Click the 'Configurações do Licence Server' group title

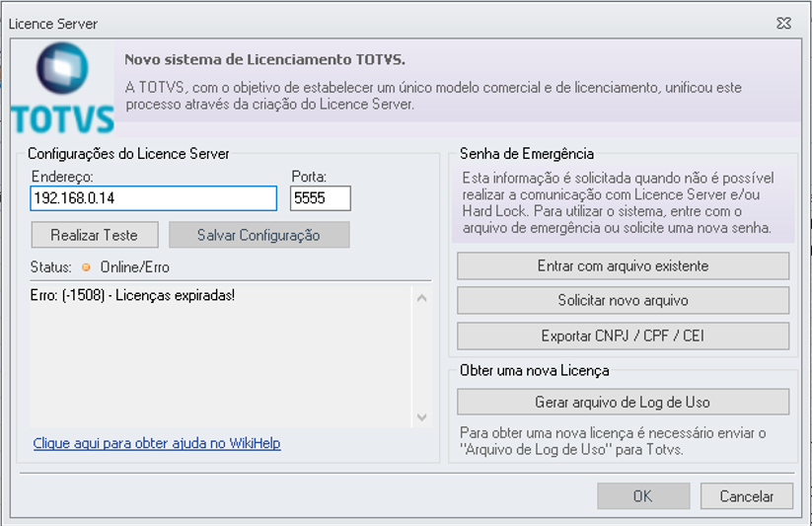(128, 154)
